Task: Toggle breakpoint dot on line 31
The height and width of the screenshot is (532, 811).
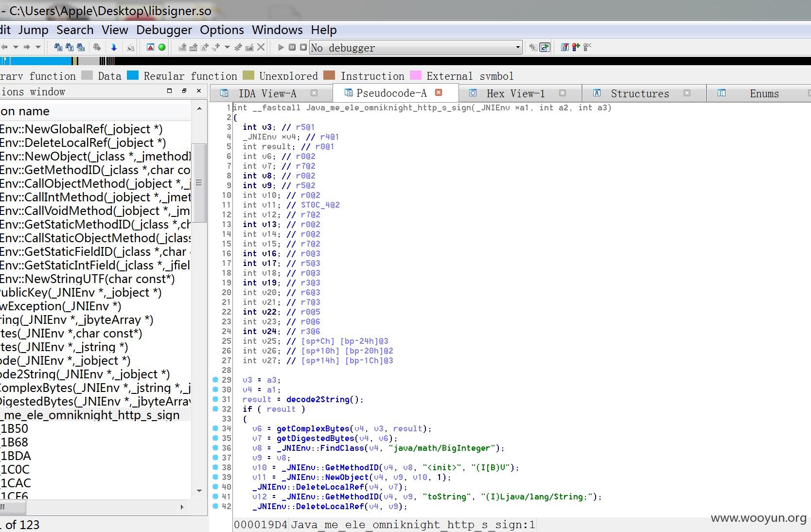Action: coord(215,399)
